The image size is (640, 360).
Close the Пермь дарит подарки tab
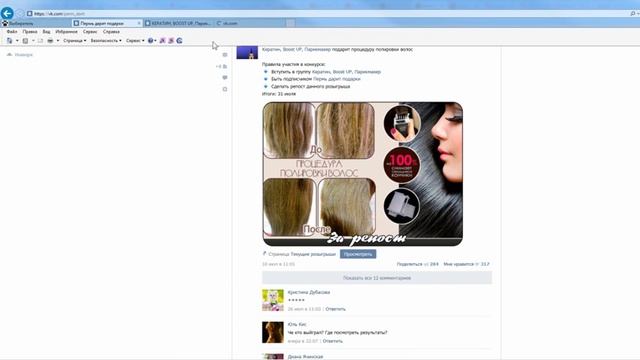pos(139,23)
